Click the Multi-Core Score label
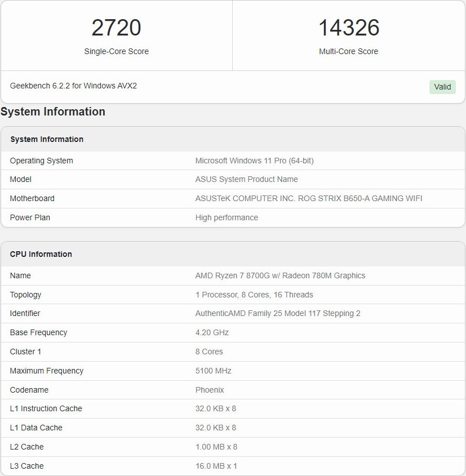The width and height of the screenshot is (466, 476). click(349, 51)
